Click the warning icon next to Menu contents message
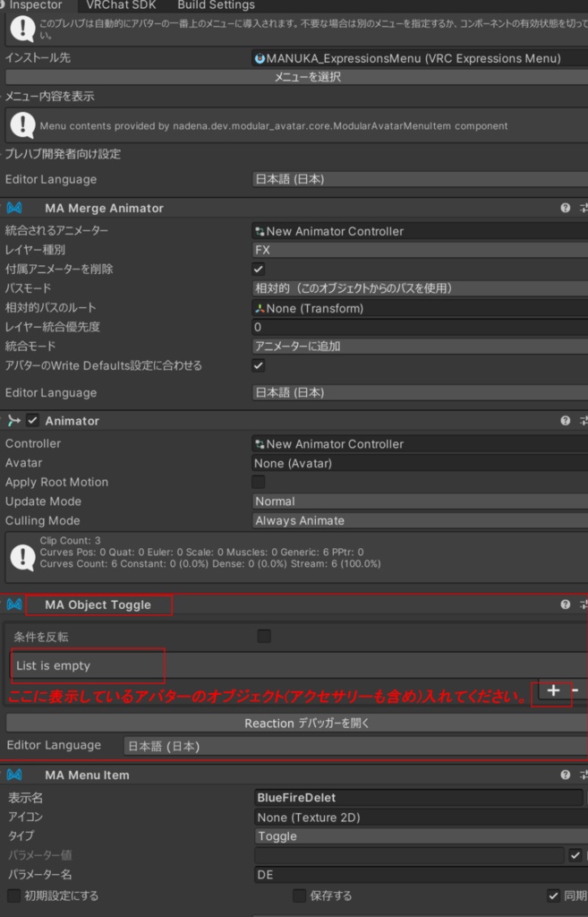Screen dimensions: 588x917 click(22, 124)
